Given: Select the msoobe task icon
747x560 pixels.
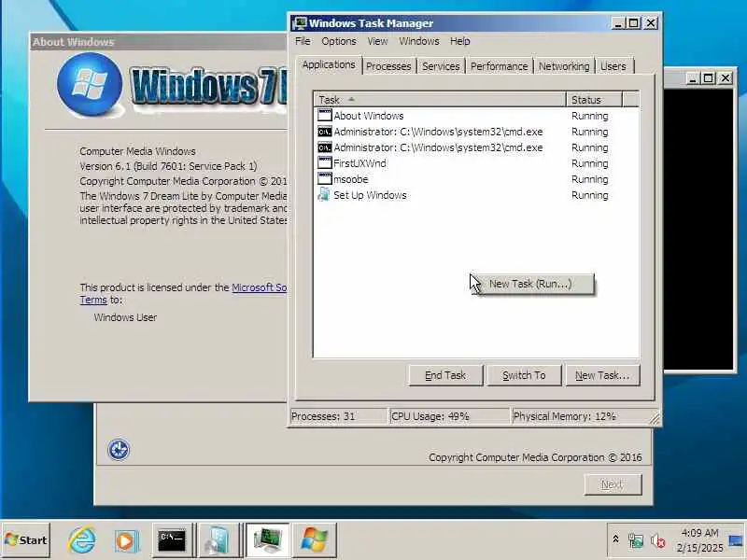Looking at the screenshot, I should pyautogui.click(x=324, y=178).
